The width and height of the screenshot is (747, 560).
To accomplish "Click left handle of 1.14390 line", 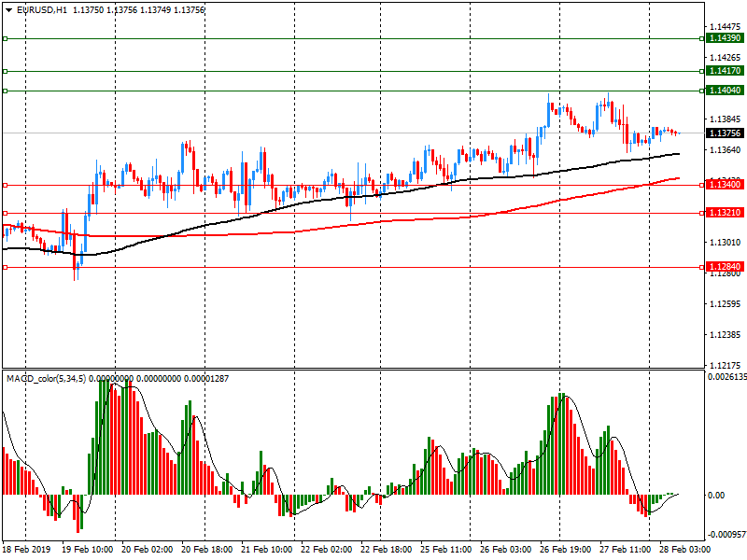I will point(5,38).
